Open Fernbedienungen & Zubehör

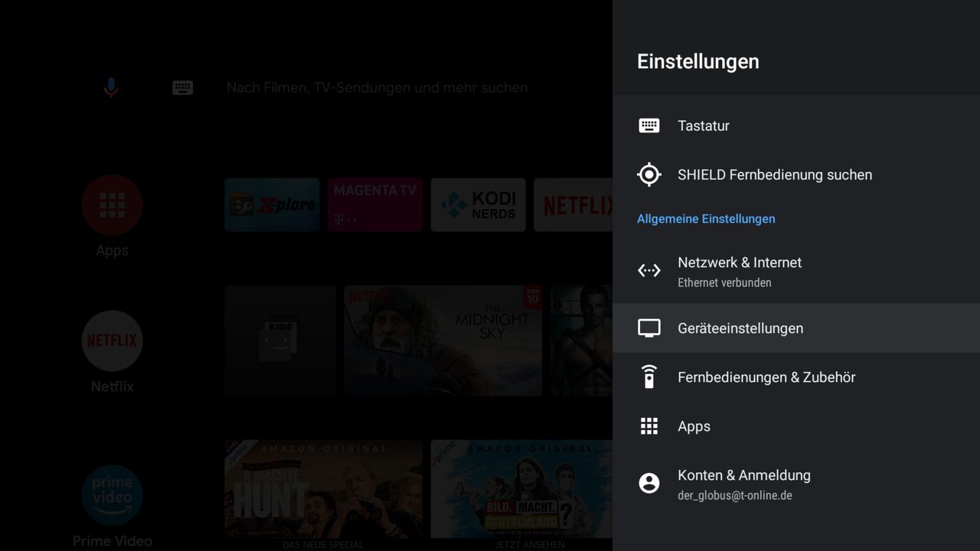(x=796, y=377)
